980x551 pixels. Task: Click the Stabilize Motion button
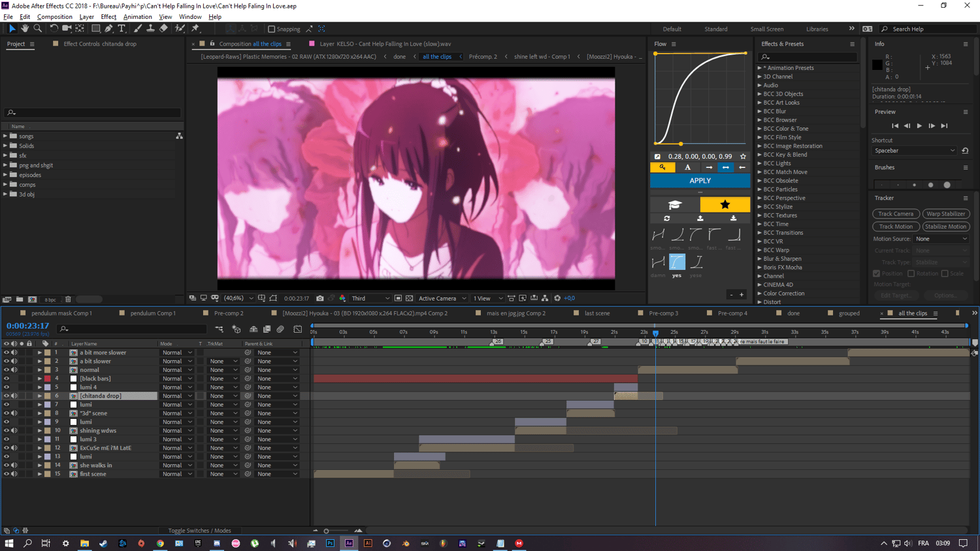946,227
